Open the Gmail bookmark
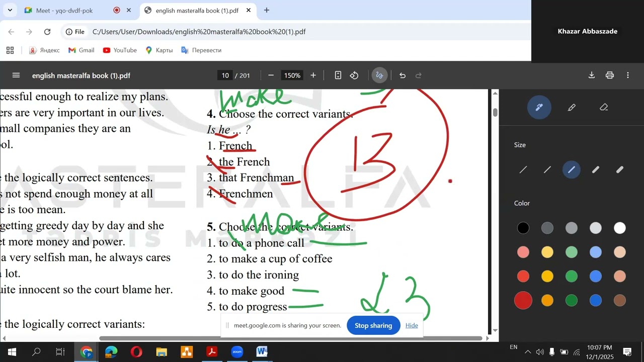644x362 pixels. coord(81,50)
